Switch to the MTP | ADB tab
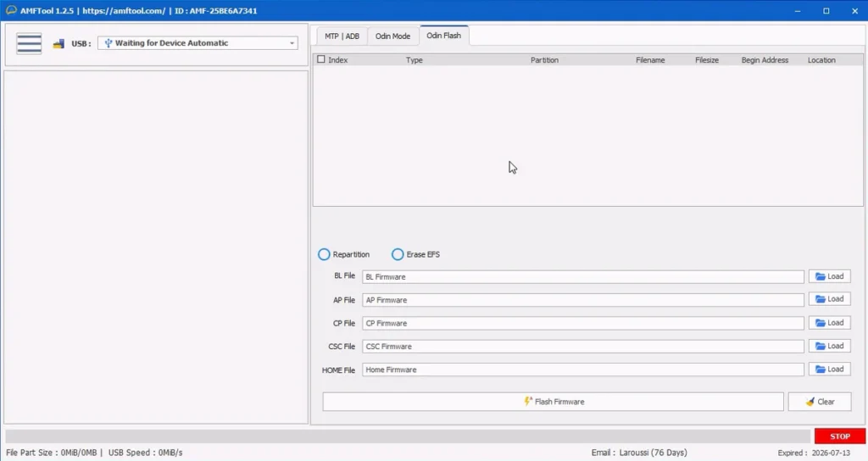This screenshot has width=868, height=461. point(342,36)
